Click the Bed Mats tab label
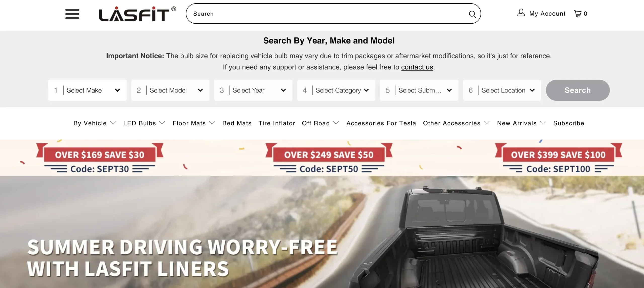This screenshot has width=644, height=288. tap(237, 123)
